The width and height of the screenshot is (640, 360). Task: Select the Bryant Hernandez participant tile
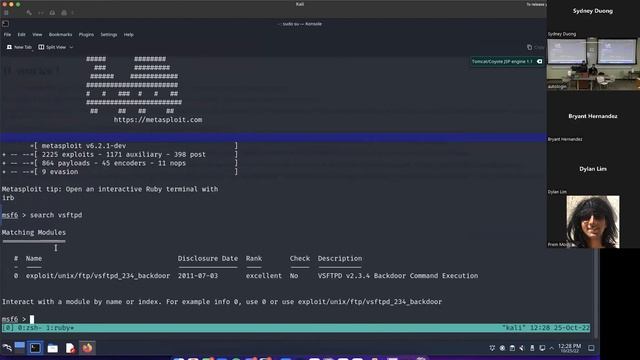pos(593,116)
